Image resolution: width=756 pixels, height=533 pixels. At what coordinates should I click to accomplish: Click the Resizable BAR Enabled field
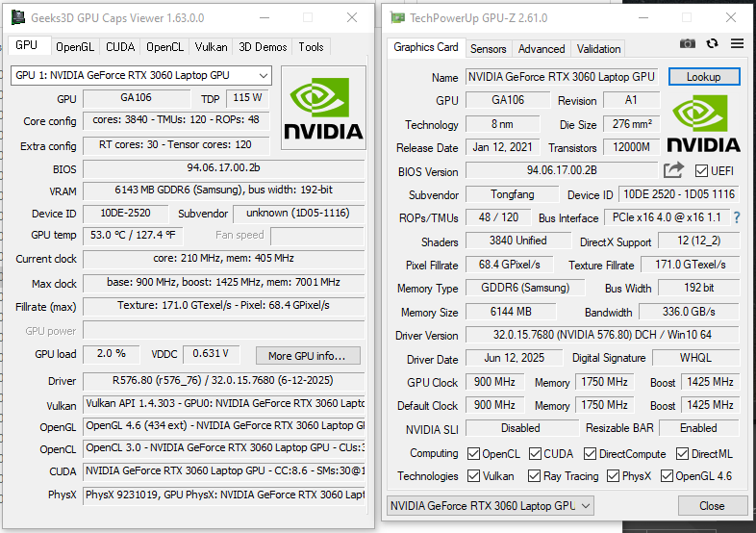click(698, 428)
